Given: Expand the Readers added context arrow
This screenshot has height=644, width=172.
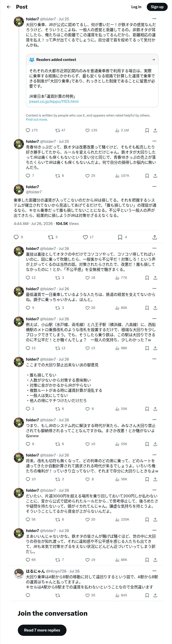Looking at the screenshot, I should point(154,60).
